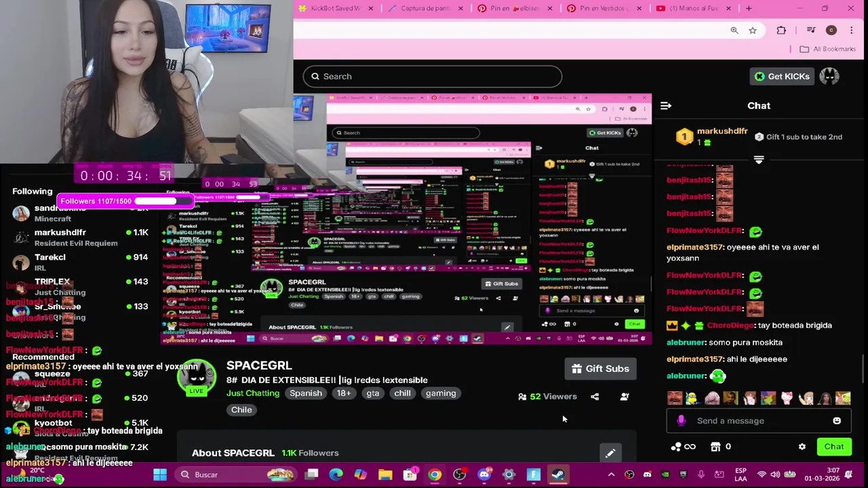
Task: Open Discord from the taskbar
Action: (484, 474)
